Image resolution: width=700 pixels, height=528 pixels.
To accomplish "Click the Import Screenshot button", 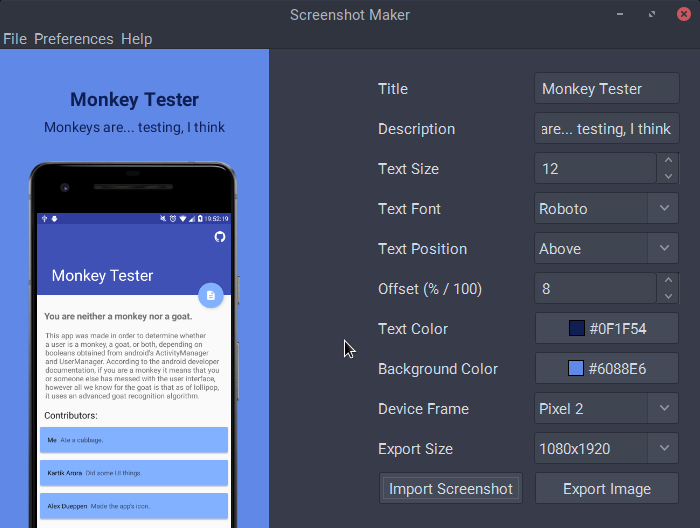I will pyautogui.click(x=451, y=488).
